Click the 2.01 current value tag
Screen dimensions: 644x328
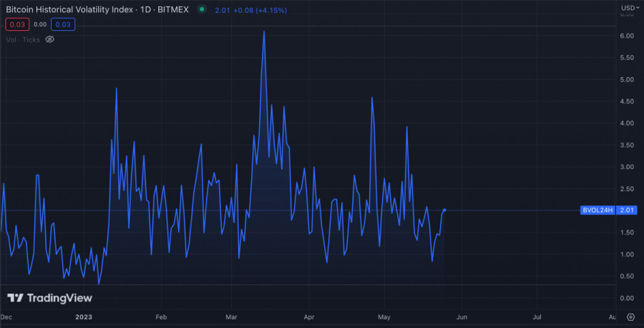[627, 211]
